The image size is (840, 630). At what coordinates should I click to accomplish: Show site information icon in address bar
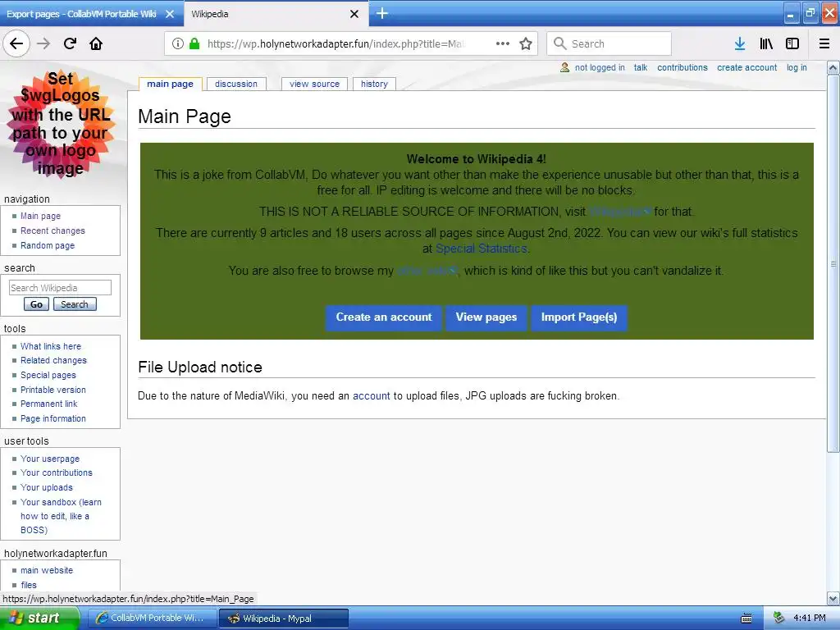click(178, 43)
